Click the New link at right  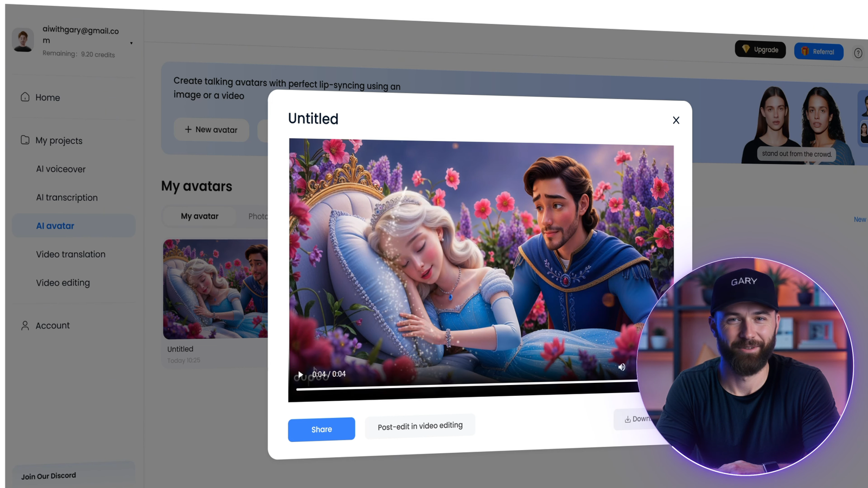[860, 220]
